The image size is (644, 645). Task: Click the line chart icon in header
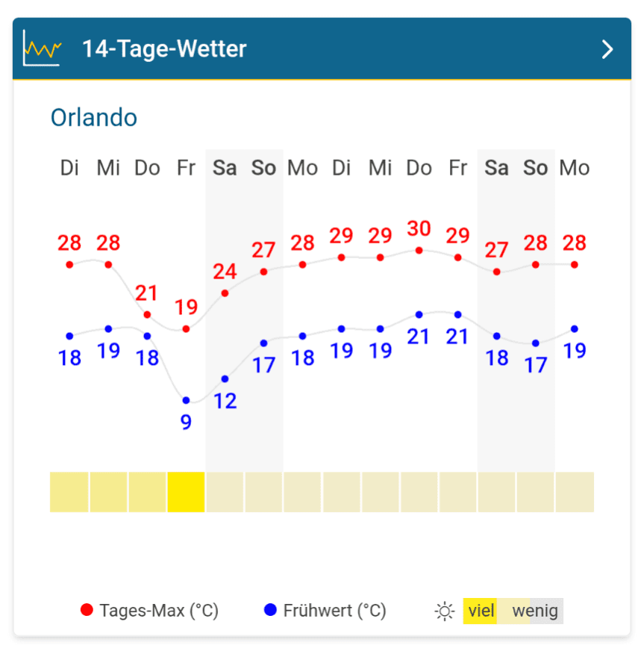42,49
